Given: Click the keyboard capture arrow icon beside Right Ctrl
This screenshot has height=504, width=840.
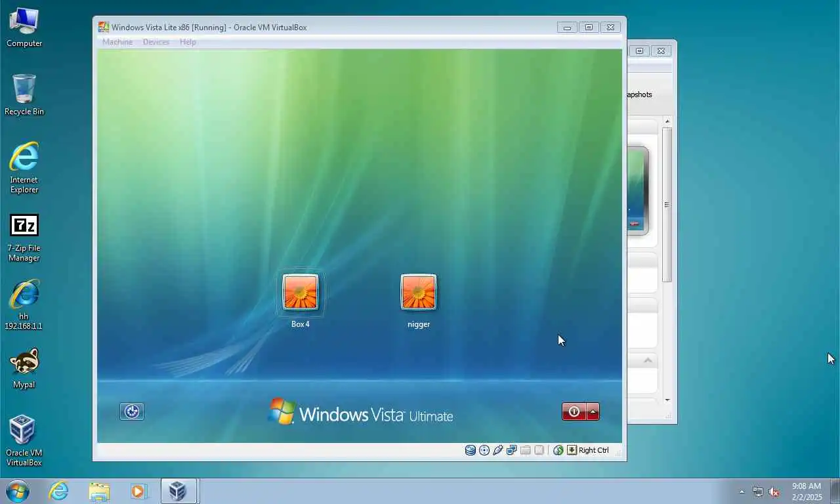Looking at the screenshot, I should coord(572,450).
